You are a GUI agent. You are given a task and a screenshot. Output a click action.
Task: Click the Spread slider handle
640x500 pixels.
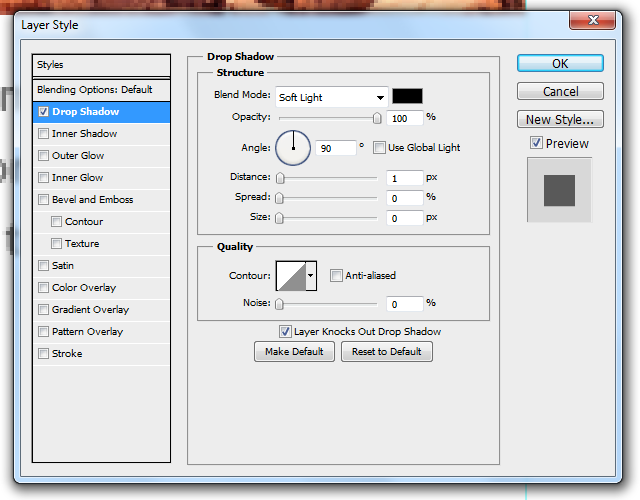point(280,198)
